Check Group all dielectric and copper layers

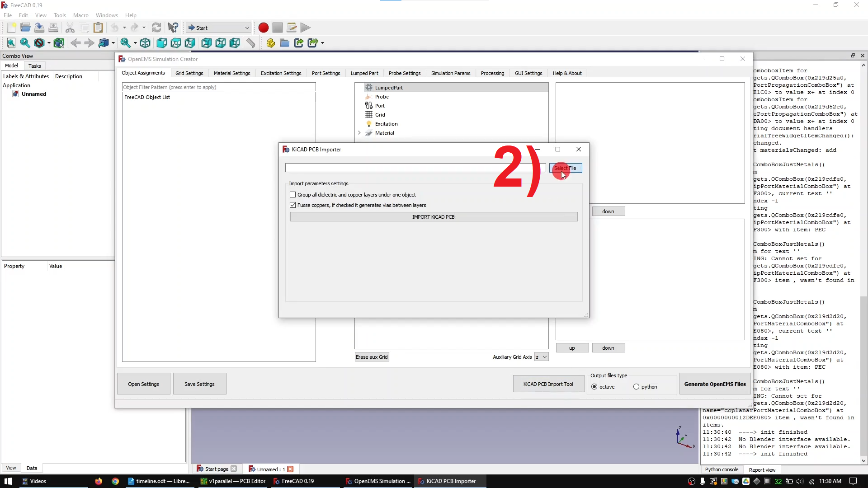293,195
